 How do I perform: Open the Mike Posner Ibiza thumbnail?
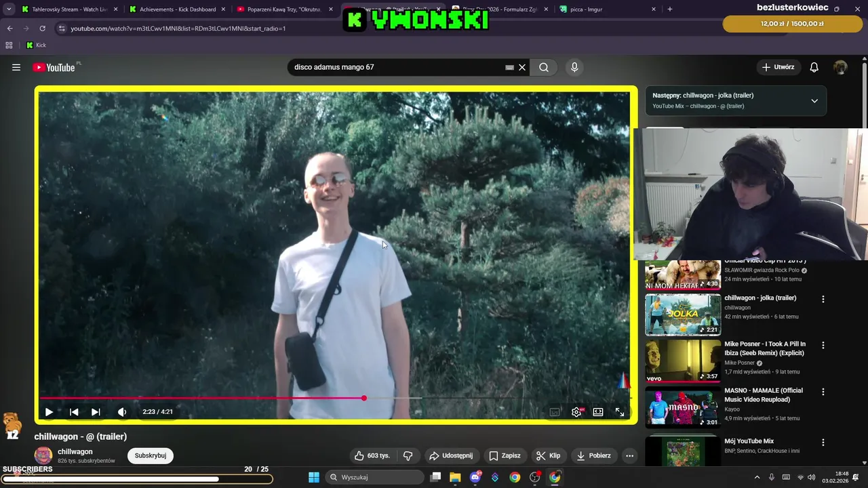click(683, 361)
